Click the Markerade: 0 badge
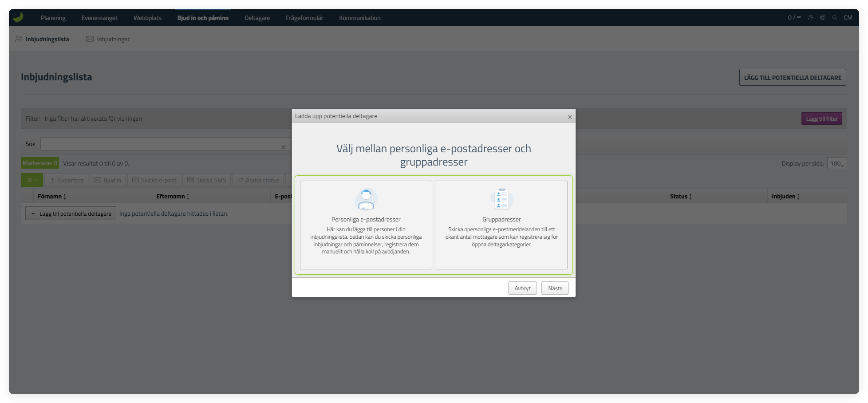Image resolution: width=868 pixels, height=403 pixels. click(x=40, y=163)
